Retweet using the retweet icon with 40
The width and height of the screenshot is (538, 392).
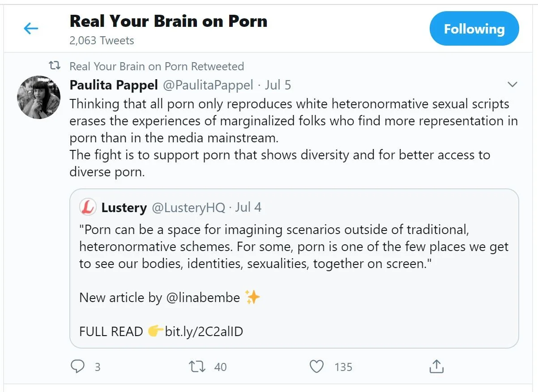(x=197, y=367)
